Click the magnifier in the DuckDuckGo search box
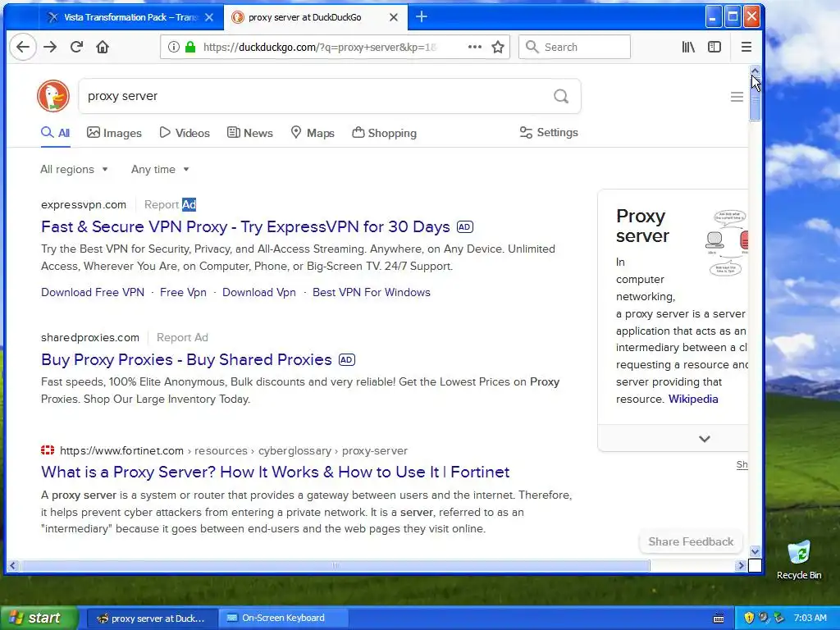Viewport: 840px width, 630px height. pos(561,97)
